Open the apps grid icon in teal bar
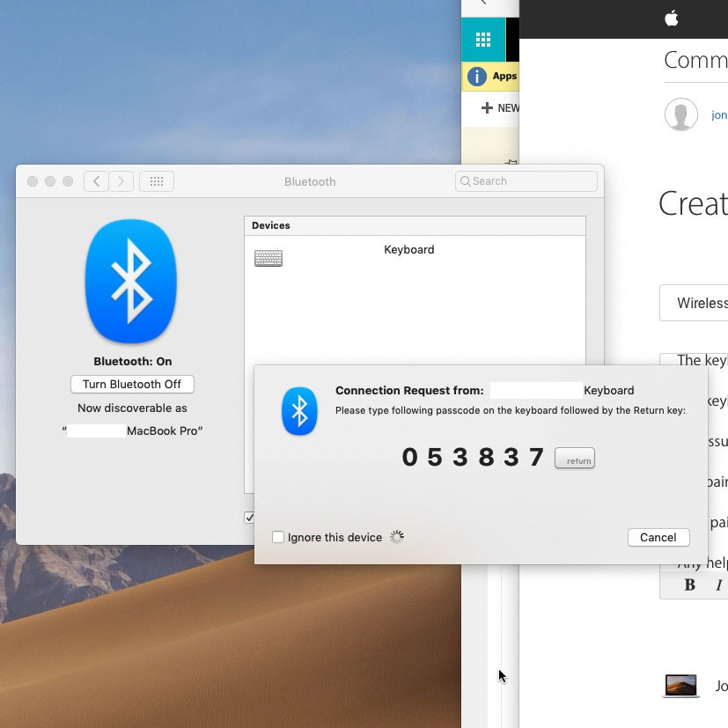This screenshot has width=728, height=728. [x=483, y=40]
